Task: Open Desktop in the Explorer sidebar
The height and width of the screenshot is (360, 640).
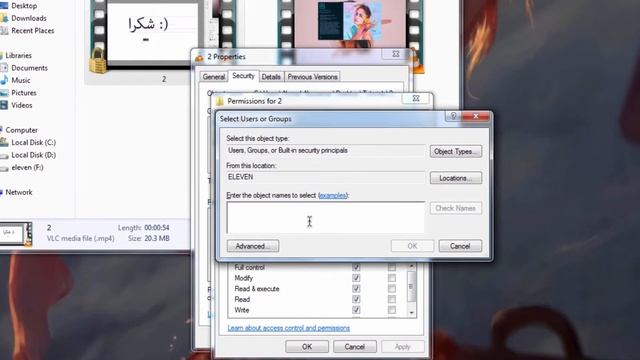Action: [24, 6]
